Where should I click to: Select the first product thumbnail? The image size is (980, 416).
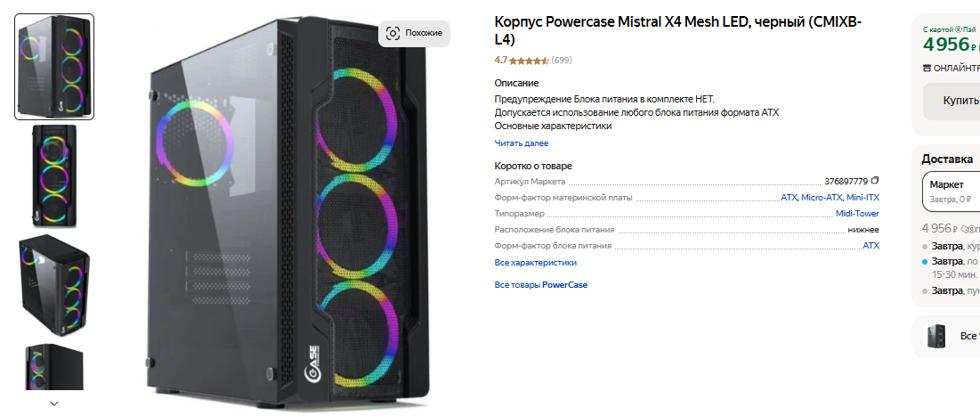[54, 67]
